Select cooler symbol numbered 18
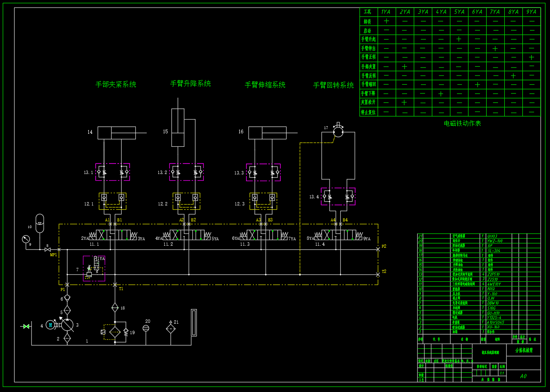Image resolution: width=550 pixels, height=392 pixels. click(x=115, y=308)
